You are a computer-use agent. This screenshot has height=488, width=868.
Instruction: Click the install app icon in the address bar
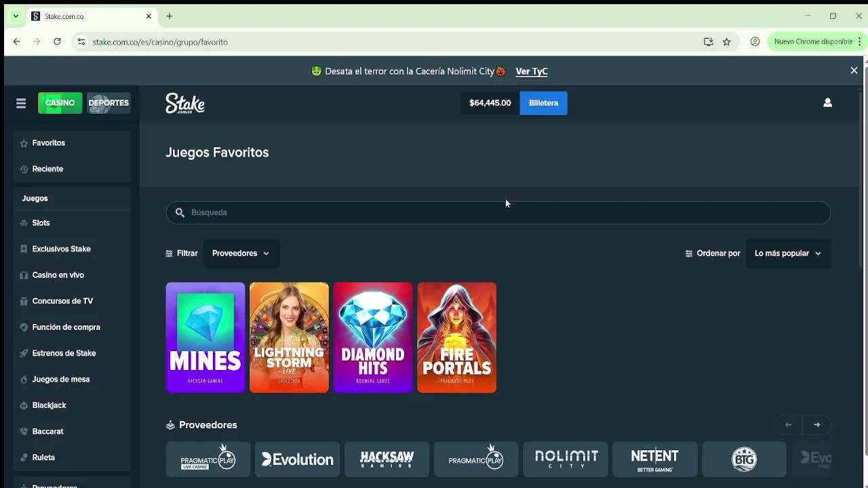point(708,42)
